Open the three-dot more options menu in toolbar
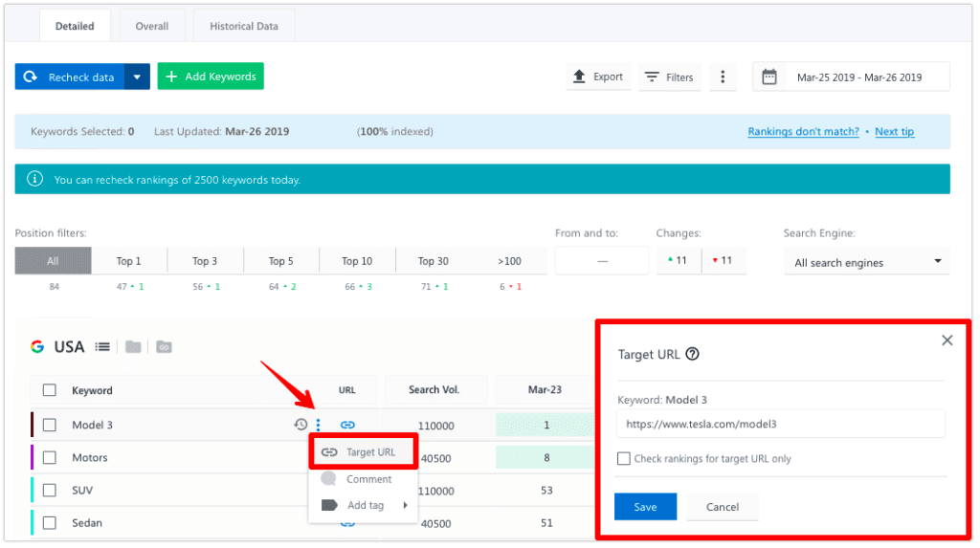This screenshot has height=548, width=980. click(723, 77)
